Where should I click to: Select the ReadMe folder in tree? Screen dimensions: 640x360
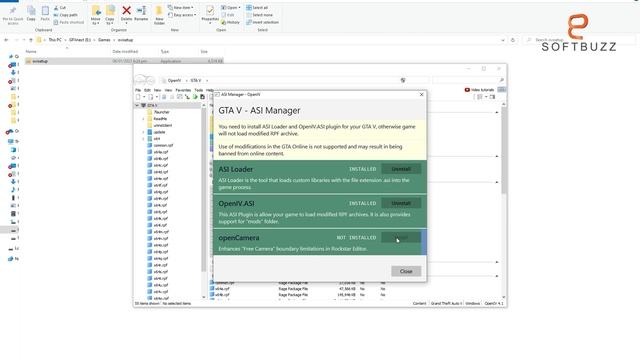(x=160, y=119)
